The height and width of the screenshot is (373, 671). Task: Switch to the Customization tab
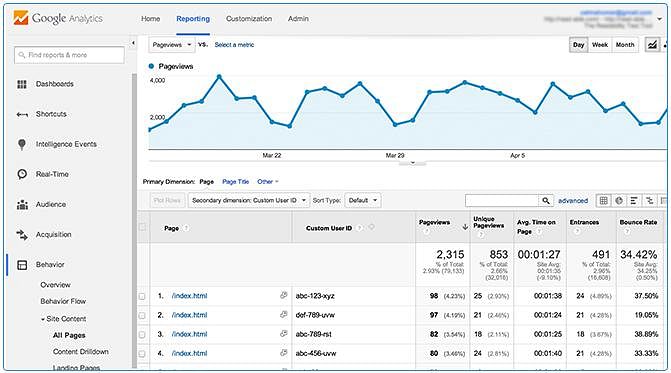249,19
